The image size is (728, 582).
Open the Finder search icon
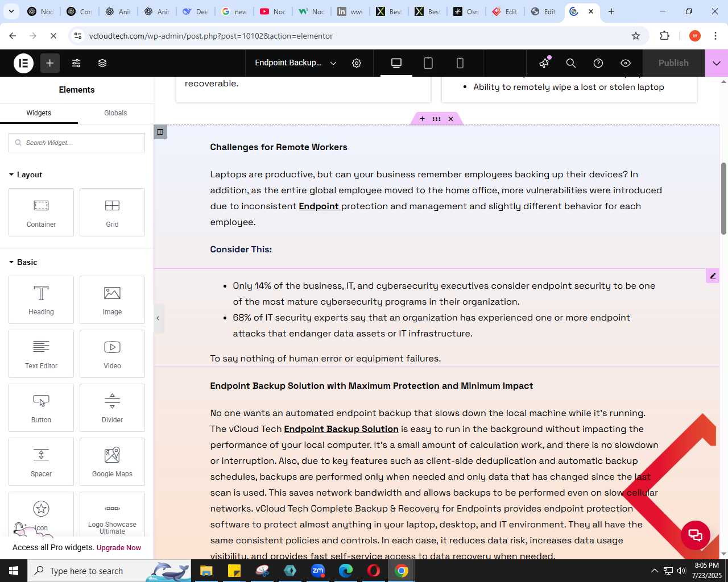(x=571, y=63)
